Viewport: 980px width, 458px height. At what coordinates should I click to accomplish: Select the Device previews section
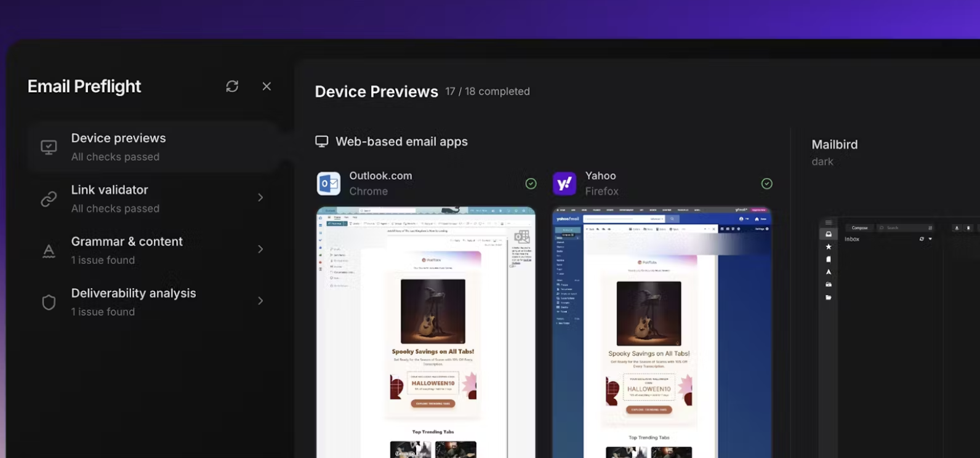153,147
